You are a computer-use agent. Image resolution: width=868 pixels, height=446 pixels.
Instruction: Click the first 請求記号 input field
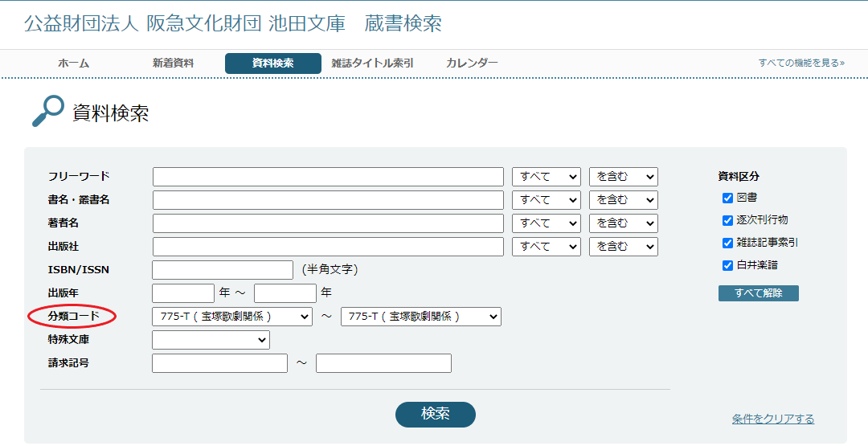coord(219,363)
